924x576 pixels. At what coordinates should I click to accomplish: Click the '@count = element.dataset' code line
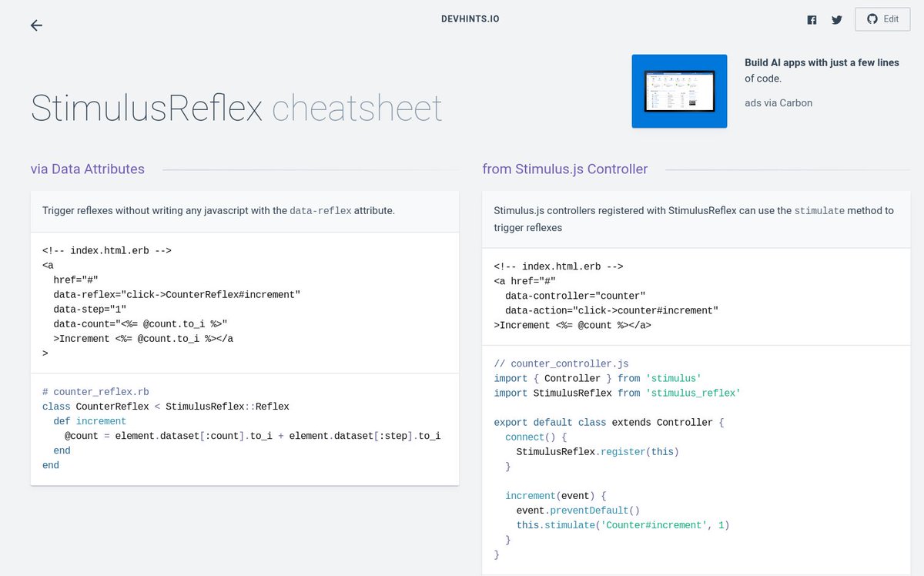point(253,436)
